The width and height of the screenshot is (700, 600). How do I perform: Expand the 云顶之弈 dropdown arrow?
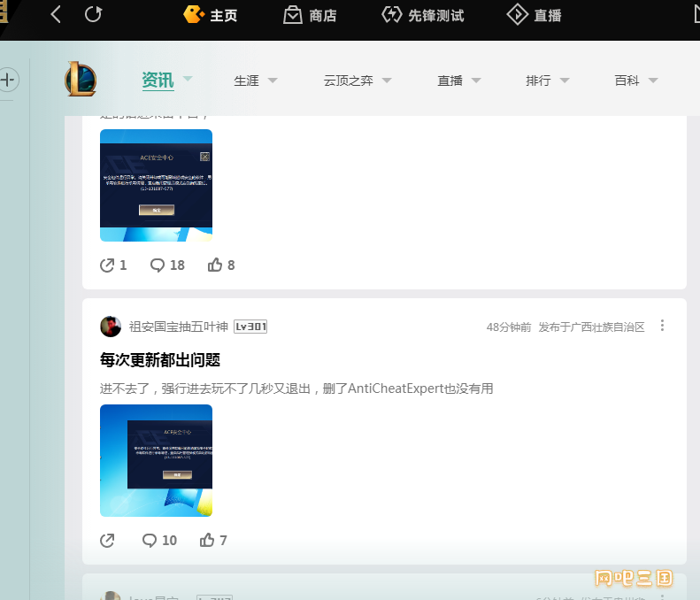coord(387,81)
